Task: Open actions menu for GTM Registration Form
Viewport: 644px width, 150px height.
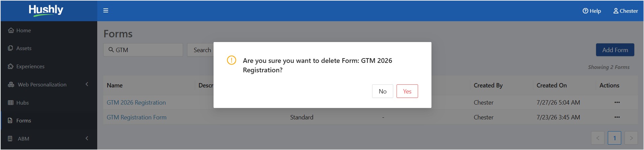Action: click(x=617, y=117)
